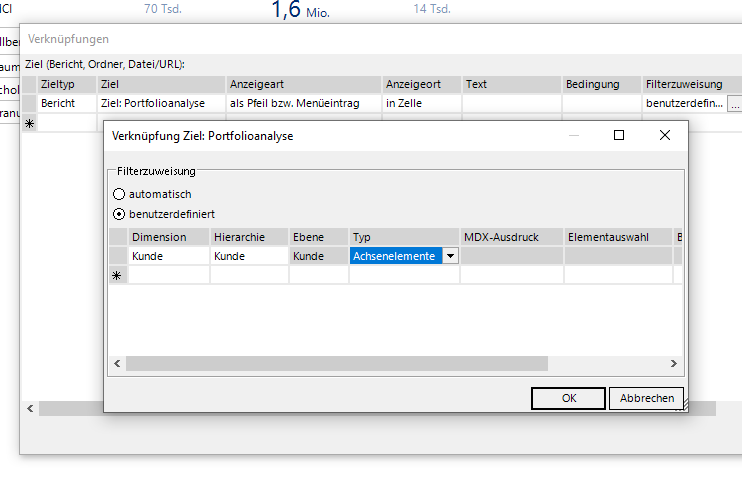Click the Dimension cell with Kunde
Image resolution: width=742 pixels, height=477 pixels.
coord(168,256)
